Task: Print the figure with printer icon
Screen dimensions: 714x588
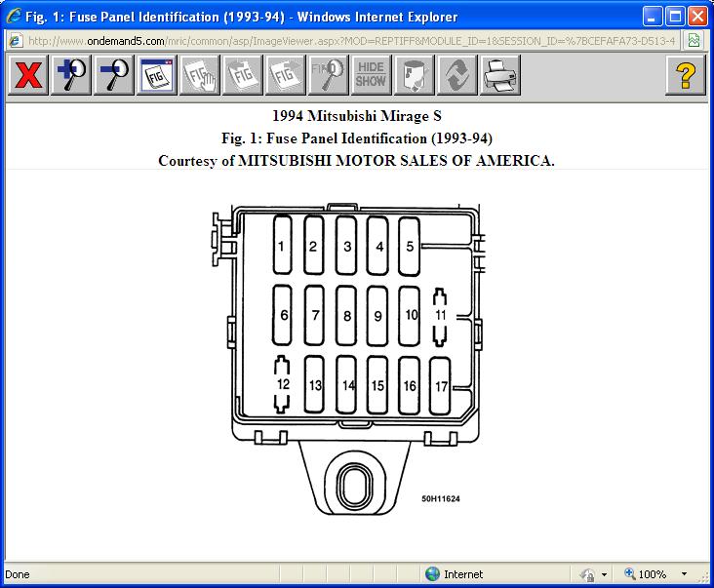Action: 500,75
